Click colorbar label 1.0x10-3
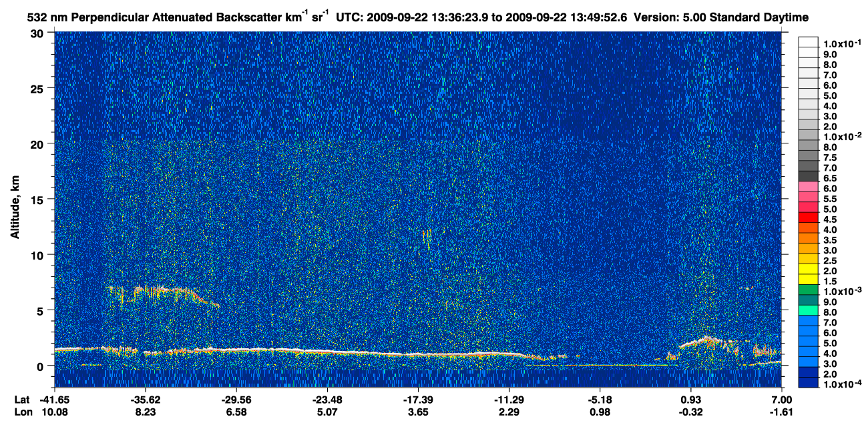Viewport: 868px width, 445px height. coord(842,292)
